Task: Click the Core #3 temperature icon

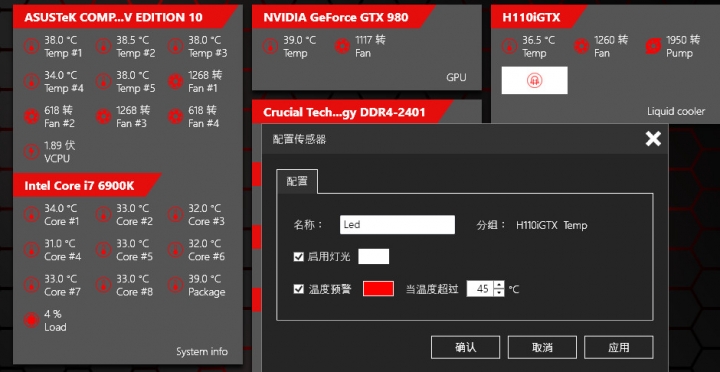Action: (x=175, y=214)
